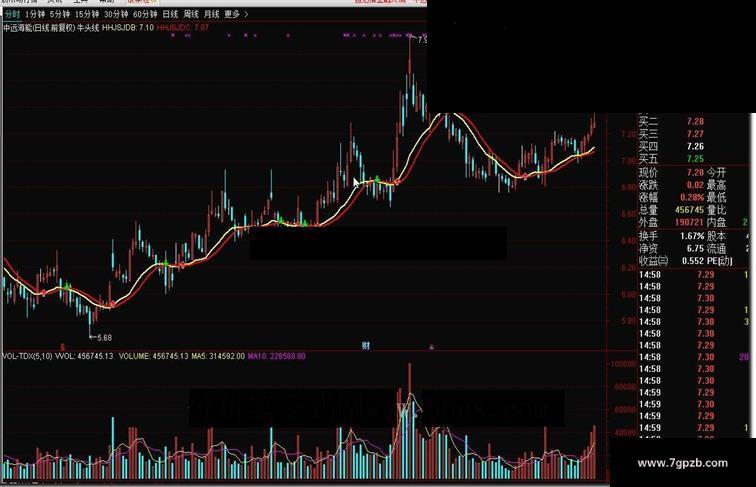Image resolution: width=756 pixels, height=487 pixels.
Task: Select the purple MA10: 228588.80 value
Action: [277, 356]
